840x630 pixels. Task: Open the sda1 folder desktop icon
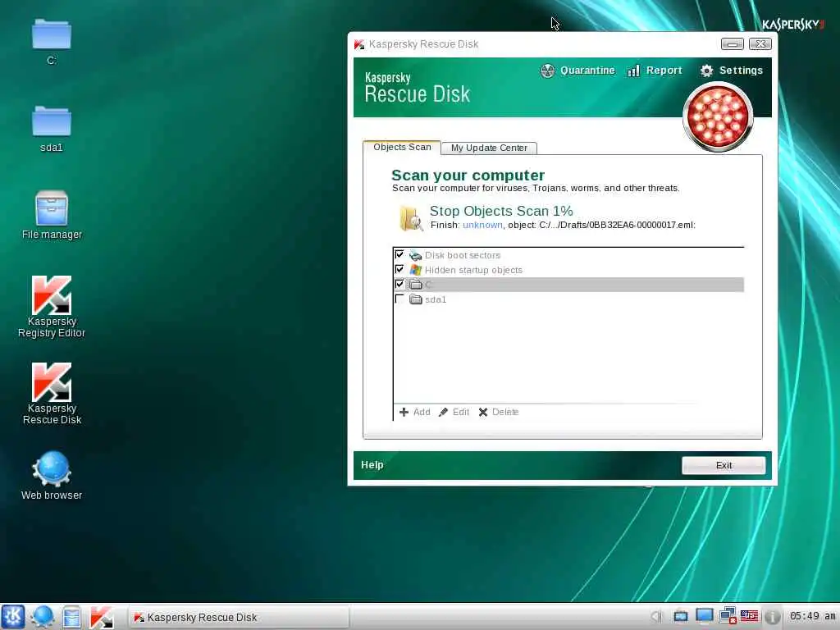click(x=52, y=129)
